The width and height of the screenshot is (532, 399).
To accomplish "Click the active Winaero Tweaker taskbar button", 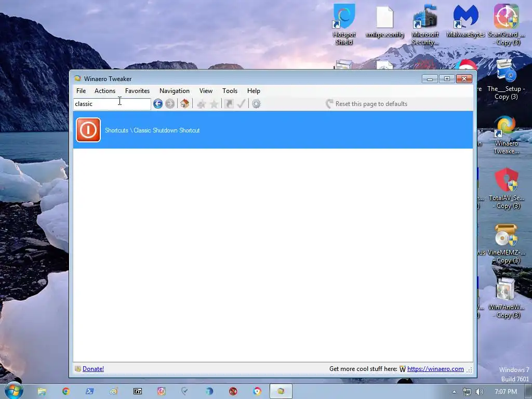I will click(x=281, y=392).
